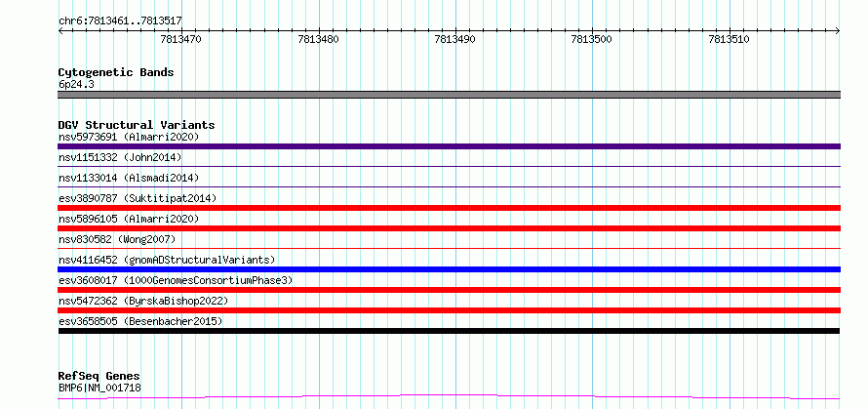Click the red esv3608017 variant bar
This screenshot has width=868, height=409.
click(x=449, y=290)
